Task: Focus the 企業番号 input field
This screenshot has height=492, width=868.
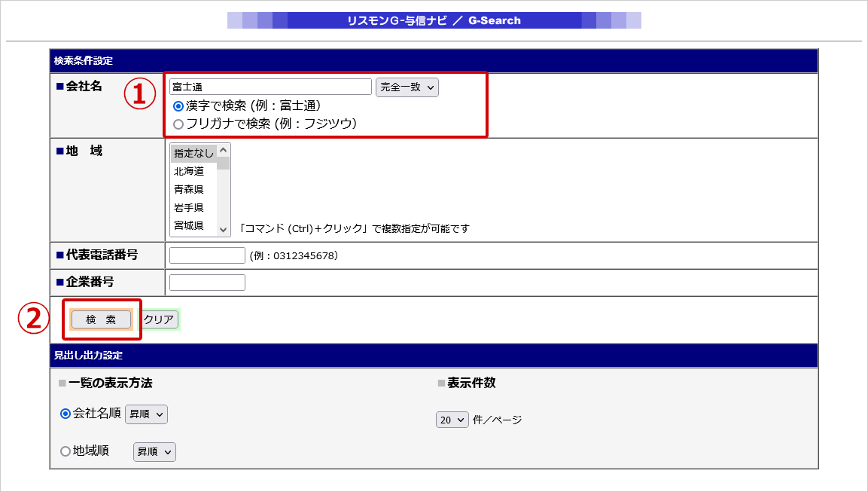Action: [x=207, y=283]
